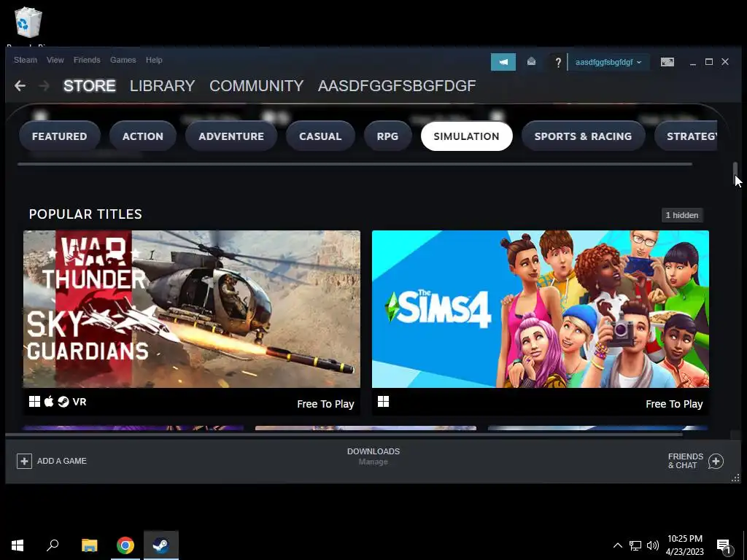747x560 pixels.
Task: Select the RPG category pill
Action: 387,136
